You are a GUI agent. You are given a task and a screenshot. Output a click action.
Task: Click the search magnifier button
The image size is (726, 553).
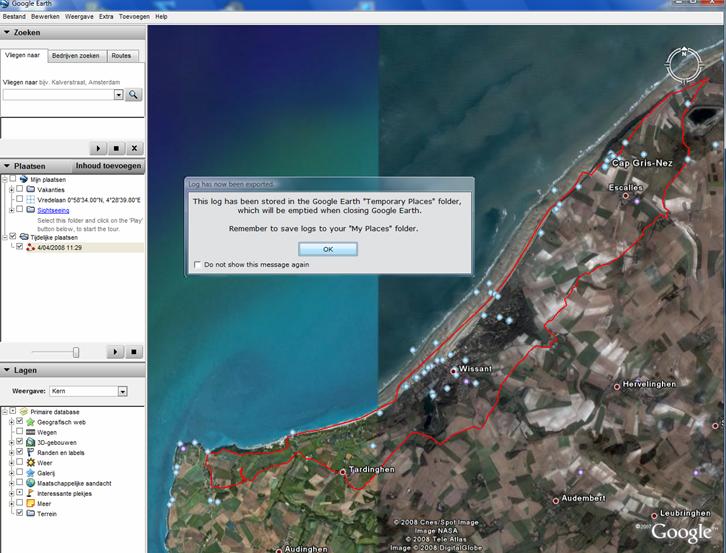(133, 94)
